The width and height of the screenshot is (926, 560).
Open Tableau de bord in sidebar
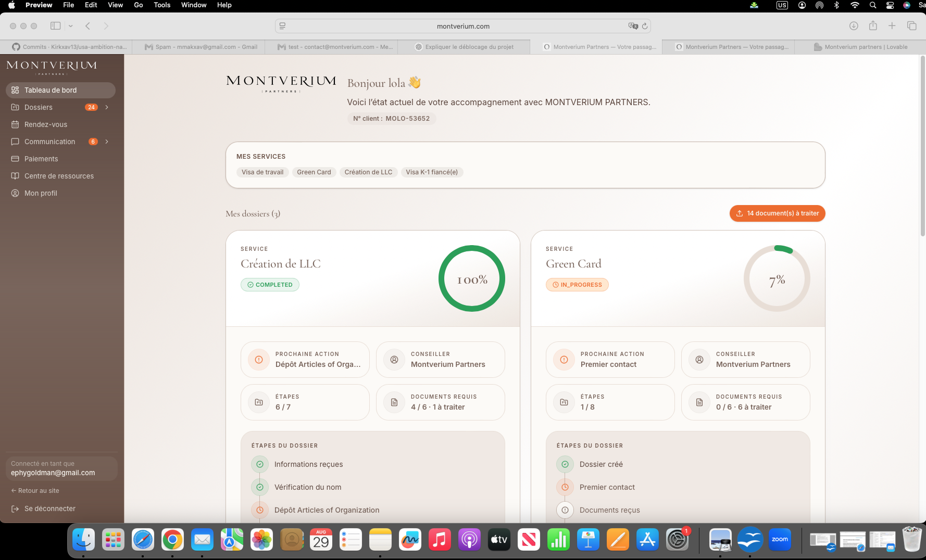click(60, 90)
